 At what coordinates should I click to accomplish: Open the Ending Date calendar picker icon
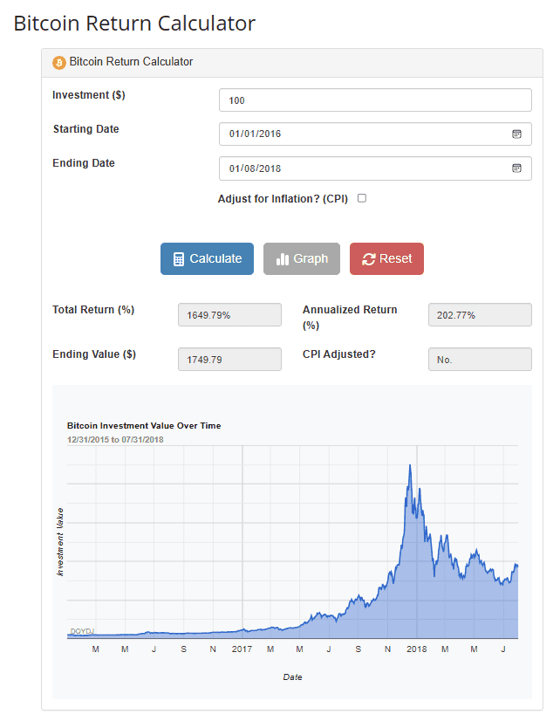coord(516,168)
